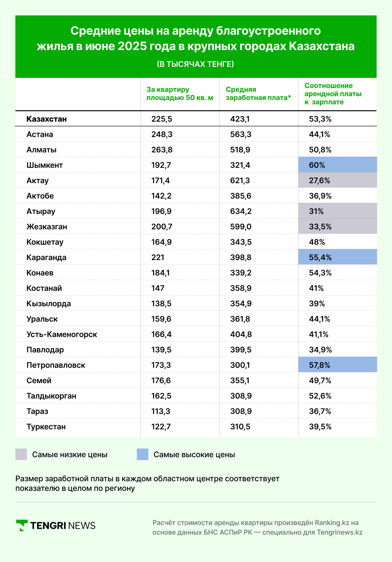The height and width of the screenshot is (562, 392).
Task: Click the 'За квартиру площадью 50 кв. м' column header
Action: [x=180, y=94]
